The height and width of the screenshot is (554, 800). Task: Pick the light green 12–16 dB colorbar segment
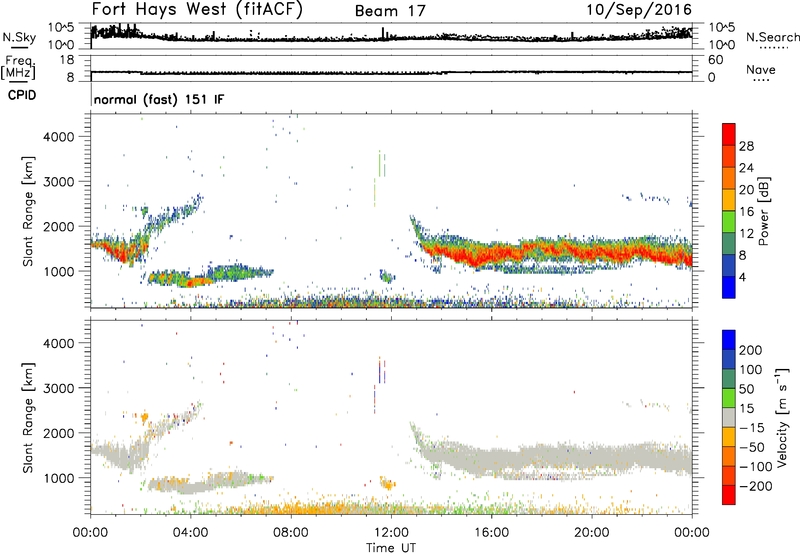pos(729,222)
